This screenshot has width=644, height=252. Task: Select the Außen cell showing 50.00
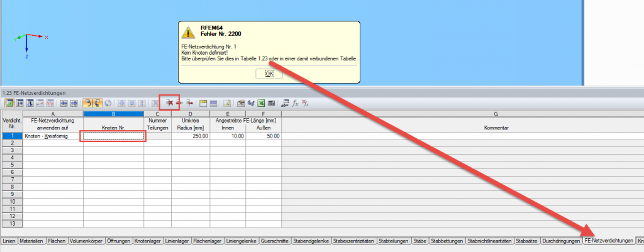(264, 136)
